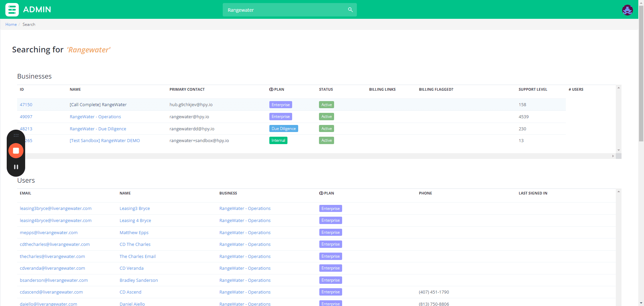Click contact email rangewater+sandbox@hpy.io
Image resolution: width=644 pixels, height=306 pixels.
[x=199, y=141]
